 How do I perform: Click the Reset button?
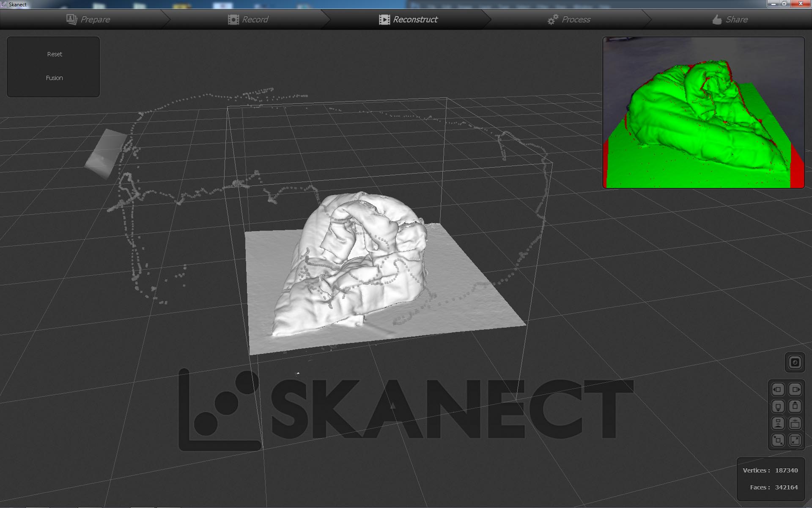pyautogui.click(x=55, y=54)
